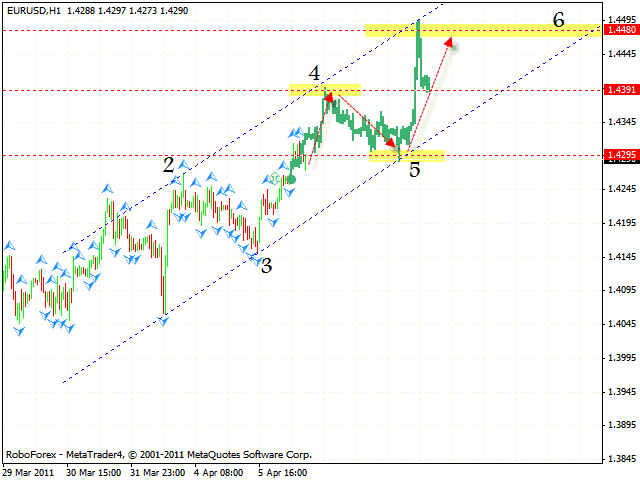Viewport: 640px width, 480px height.
Task: Select wave label 4 above yellow zone
Action: pyautogui.click(x=314, y=73)
